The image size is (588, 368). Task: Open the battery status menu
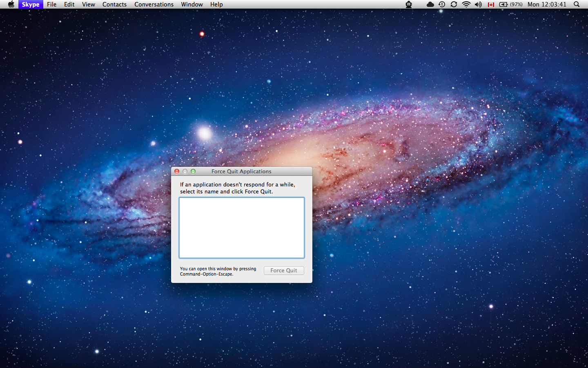point(510,4)
